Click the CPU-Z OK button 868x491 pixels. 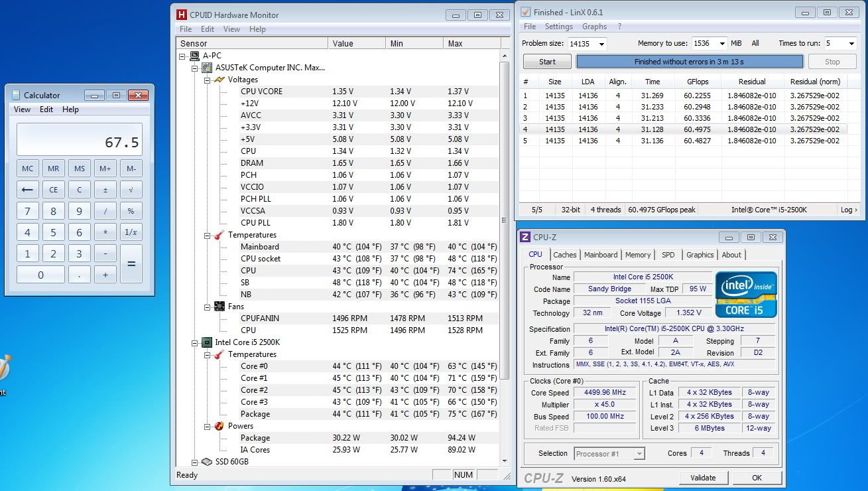757,478
